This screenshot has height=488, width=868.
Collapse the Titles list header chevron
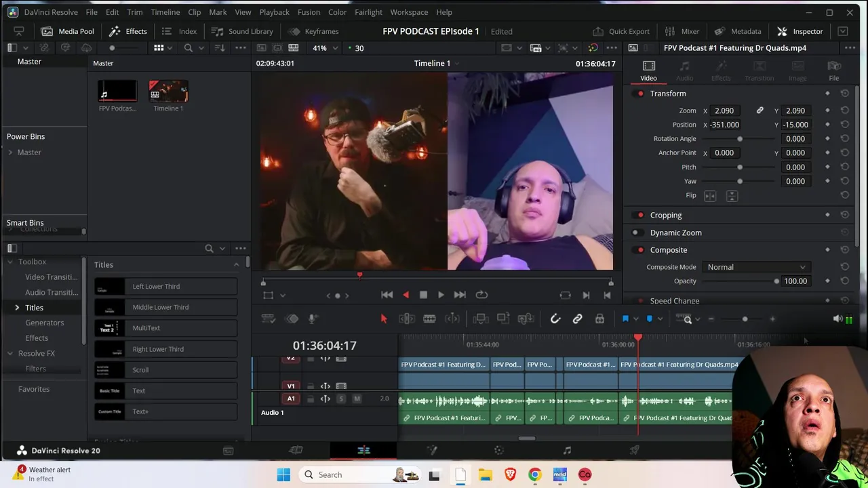click(x=236, y=264)
